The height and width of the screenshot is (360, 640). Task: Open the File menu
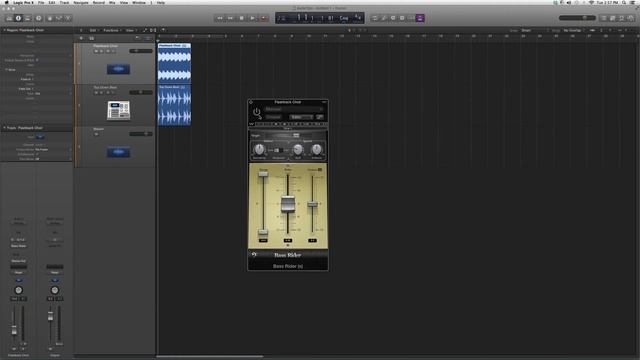point(41,2)
